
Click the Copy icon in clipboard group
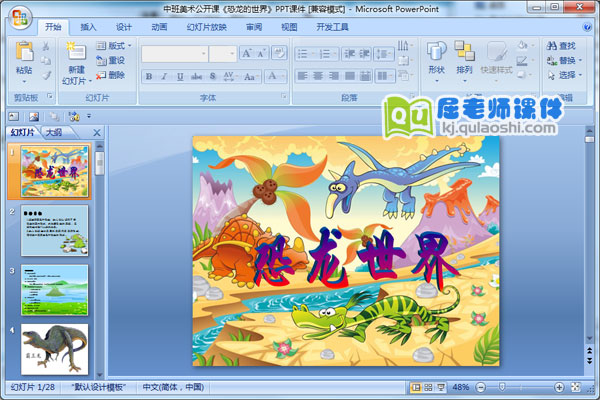[46, 60]
